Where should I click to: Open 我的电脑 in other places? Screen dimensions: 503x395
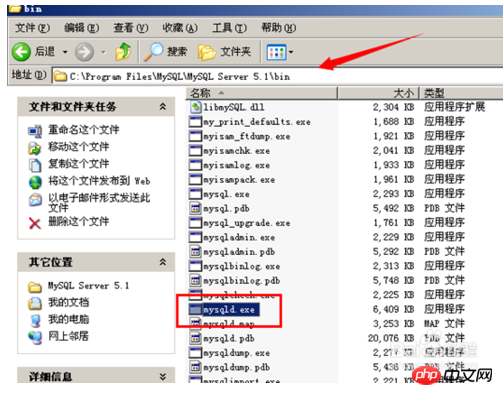[69, 319]
